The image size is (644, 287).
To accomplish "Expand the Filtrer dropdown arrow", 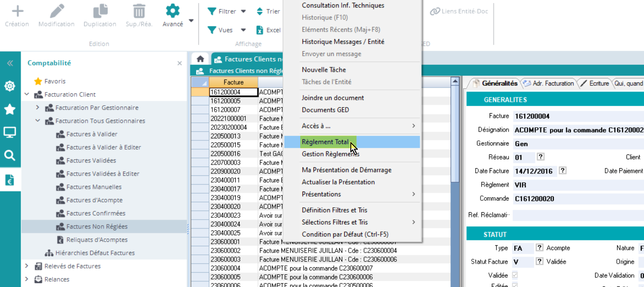I will (244, 11).
